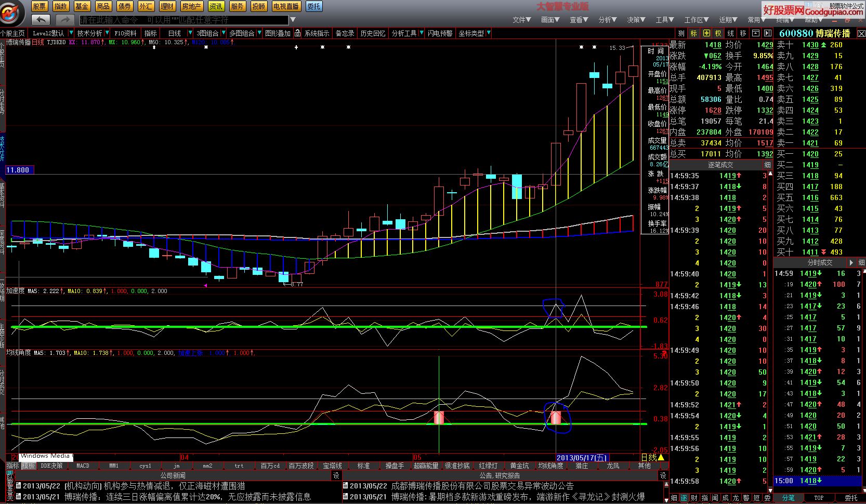Click the collapse side panel icon
This screenshot has height=504, width=866.
click(768, 33)
